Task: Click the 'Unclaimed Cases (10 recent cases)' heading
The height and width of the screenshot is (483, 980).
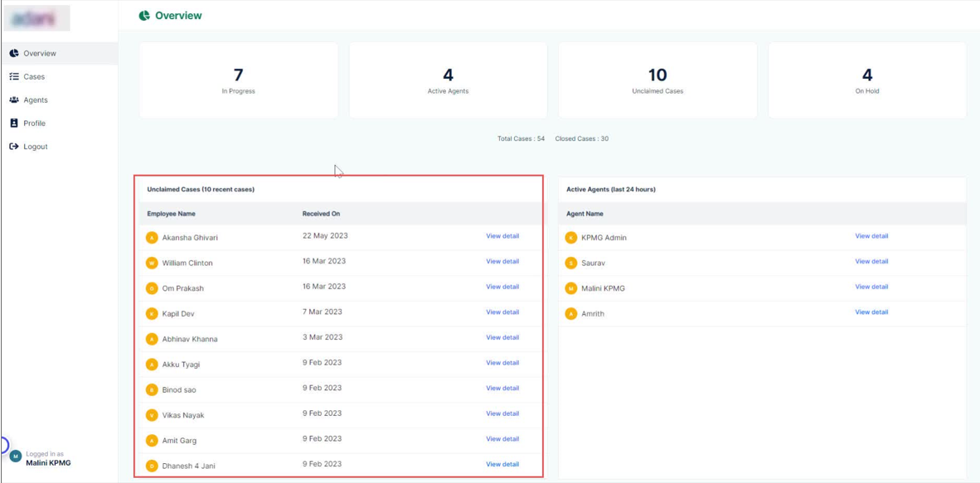Action: pyautogui.click(x=201, y=189)
